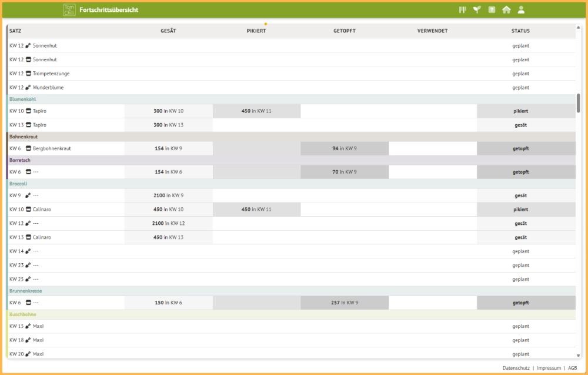Click the AGB footer link
588x375 pixels.
(572, 368)
